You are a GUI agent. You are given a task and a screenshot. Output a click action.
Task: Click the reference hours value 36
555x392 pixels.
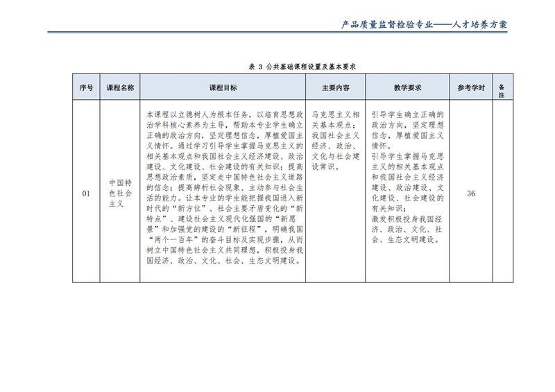point(471,194)
